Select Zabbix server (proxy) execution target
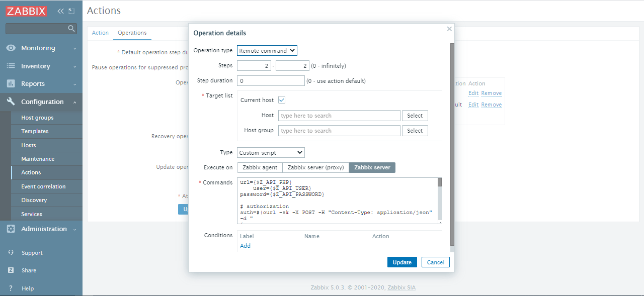644x296 pixels. [315, 167]
